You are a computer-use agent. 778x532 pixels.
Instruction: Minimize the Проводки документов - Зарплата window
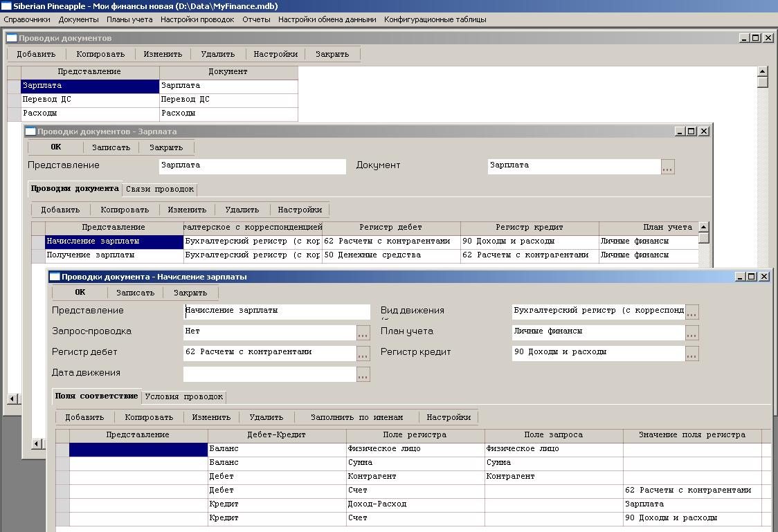tap(680, 131)
